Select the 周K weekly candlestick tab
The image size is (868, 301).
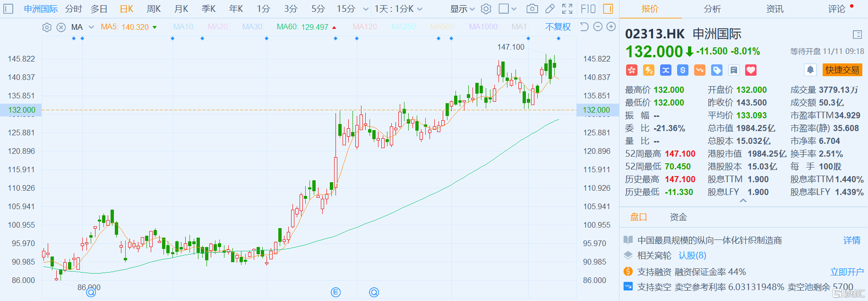click(x=154, y=9)
